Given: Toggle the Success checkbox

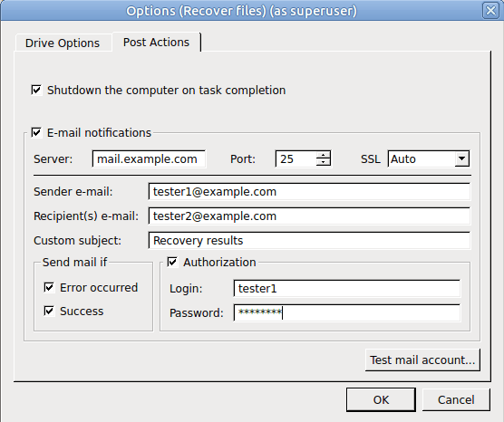Looking at the screenshot, I should (49, 311).
